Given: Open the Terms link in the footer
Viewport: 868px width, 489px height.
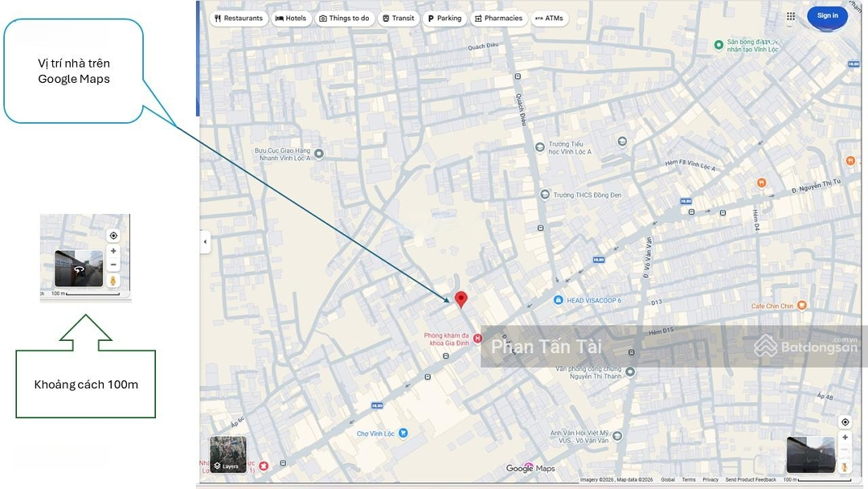Looking at the screenshot, I should pos(689,480).
